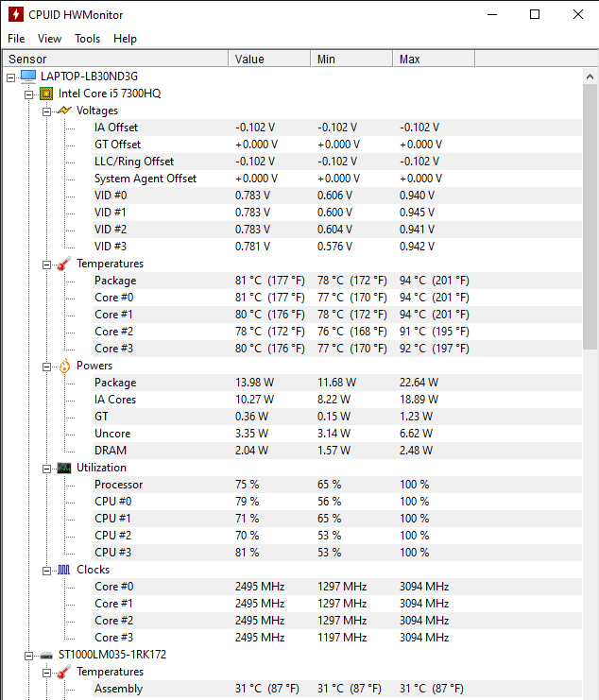599x700 pixels.
Task: Click the Clocks waveform icon
Action: point(64,570)
